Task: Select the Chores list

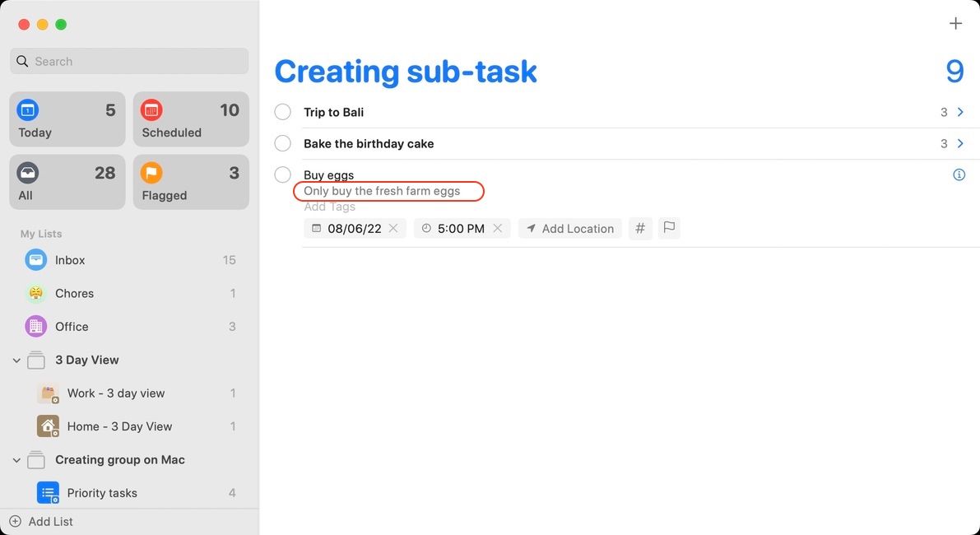Action: 74,294
